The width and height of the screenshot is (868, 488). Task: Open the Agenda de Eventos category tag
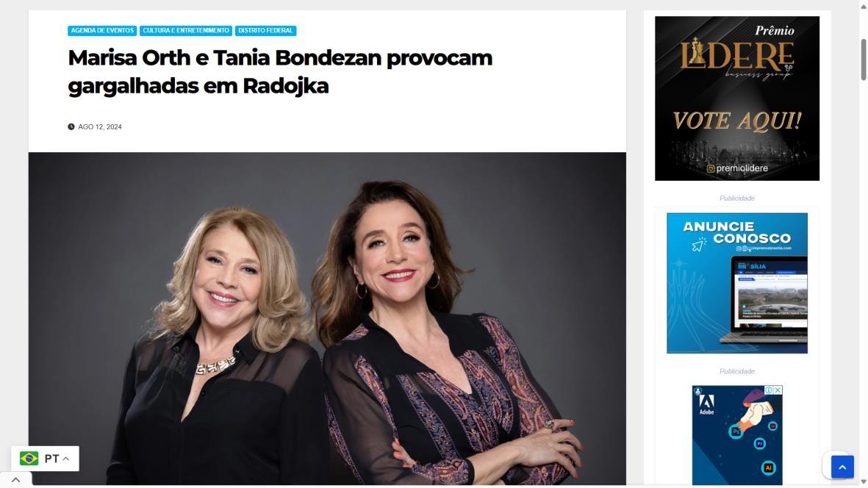point(102,31)
